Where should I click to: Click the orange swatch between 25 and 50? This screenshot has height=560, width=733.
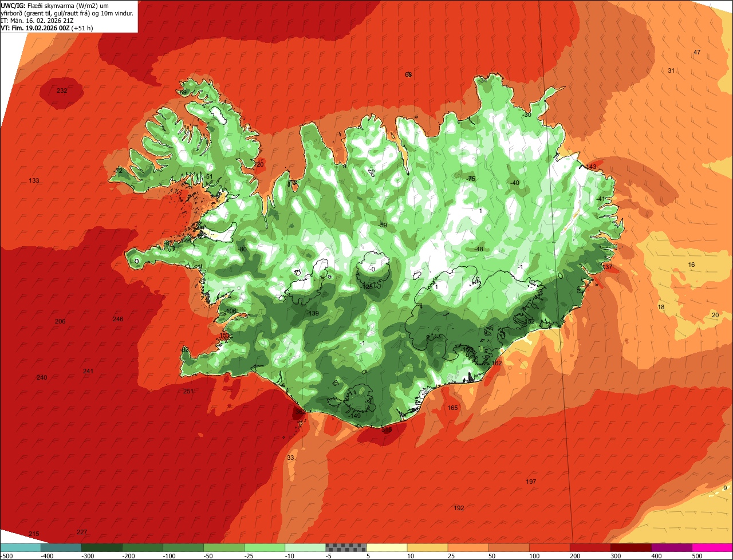[x=468, y=547]
